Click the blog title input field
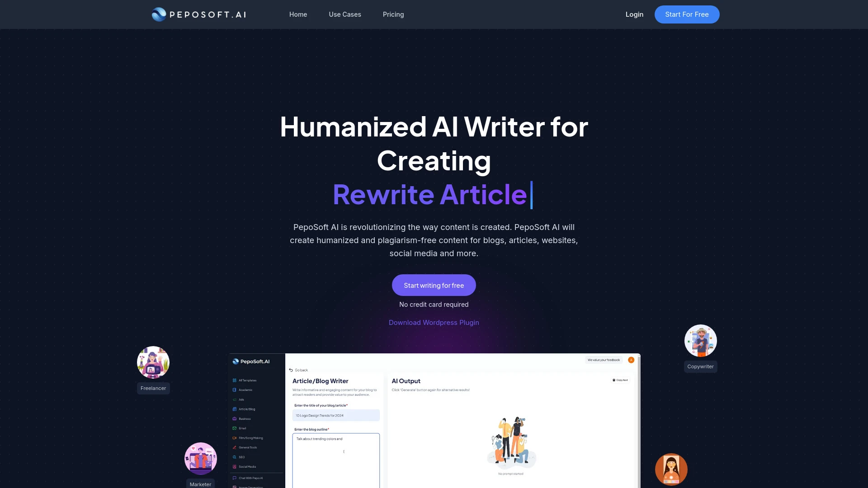 [x=335, y=413]
